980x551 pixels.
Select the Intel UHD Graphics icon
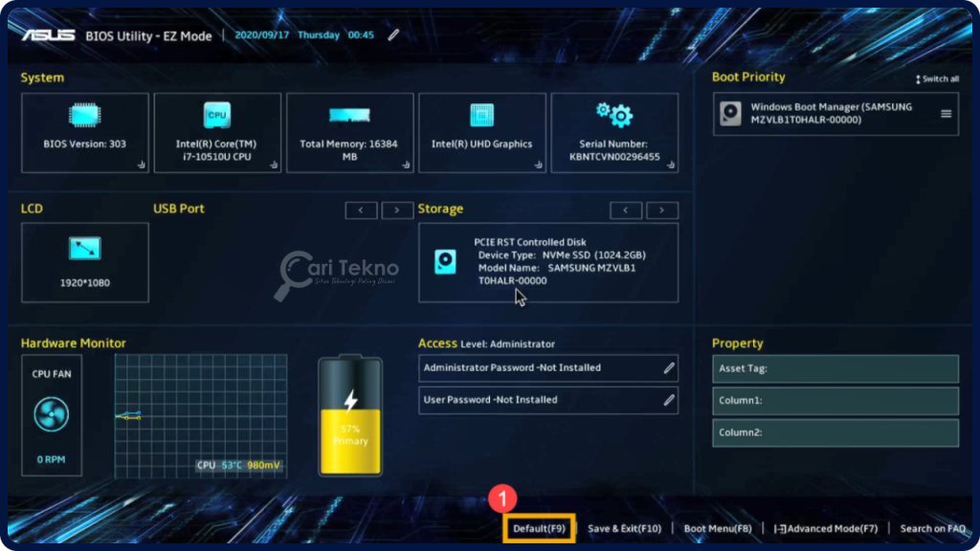[481, 115]
